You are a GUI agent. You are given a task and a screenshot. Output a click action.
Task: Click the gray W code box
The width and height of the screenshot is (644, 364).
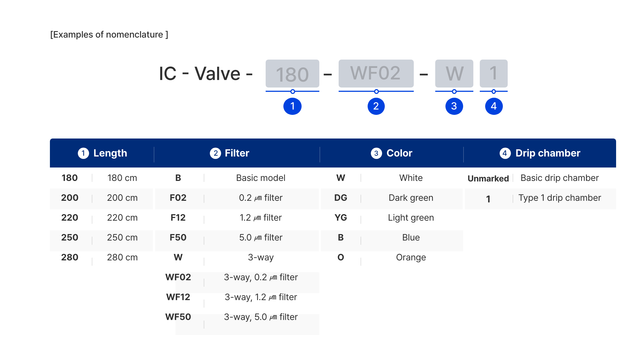point(454,74)
